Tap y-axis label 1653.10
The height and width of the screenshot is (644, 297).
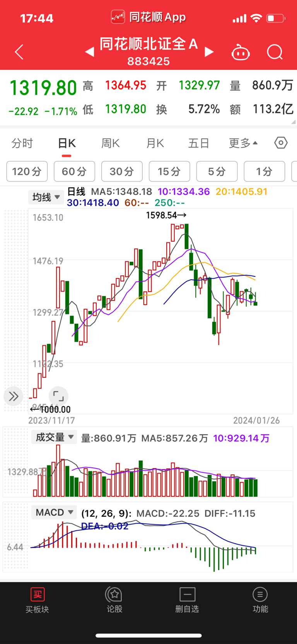[48, 218]
